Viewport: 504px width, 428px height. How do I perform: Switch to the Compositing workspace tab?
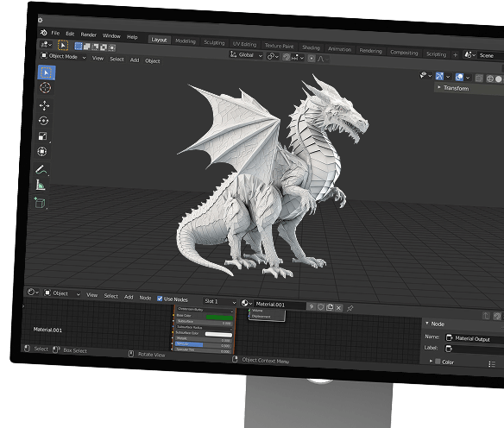pos(404,53)
